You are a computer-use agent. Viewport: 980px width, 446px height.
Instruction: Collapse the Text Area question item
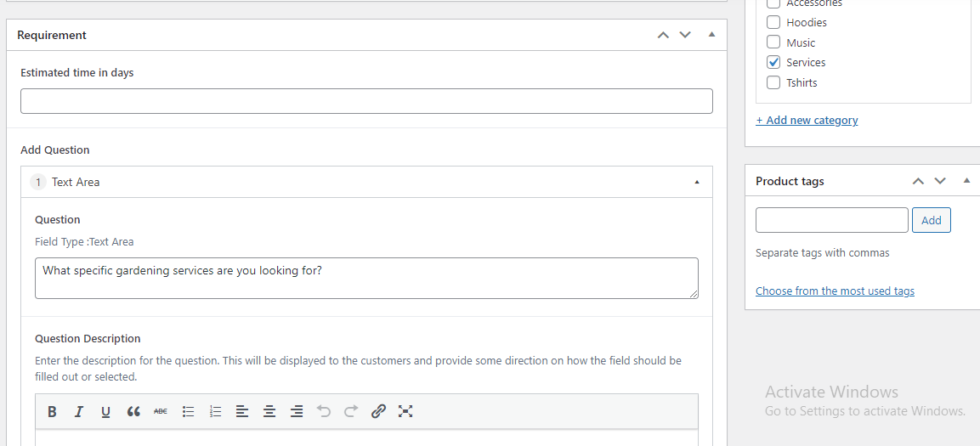tap(697, 183)
